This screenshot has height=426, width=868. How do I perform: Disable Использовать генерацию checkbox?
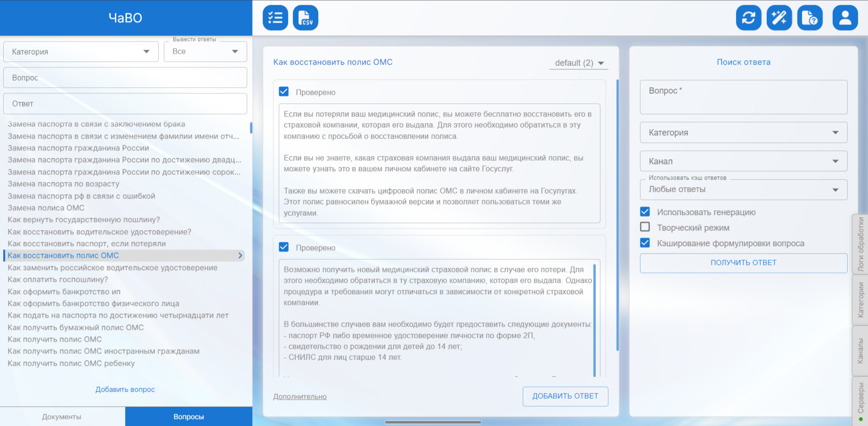click(645, 212)
